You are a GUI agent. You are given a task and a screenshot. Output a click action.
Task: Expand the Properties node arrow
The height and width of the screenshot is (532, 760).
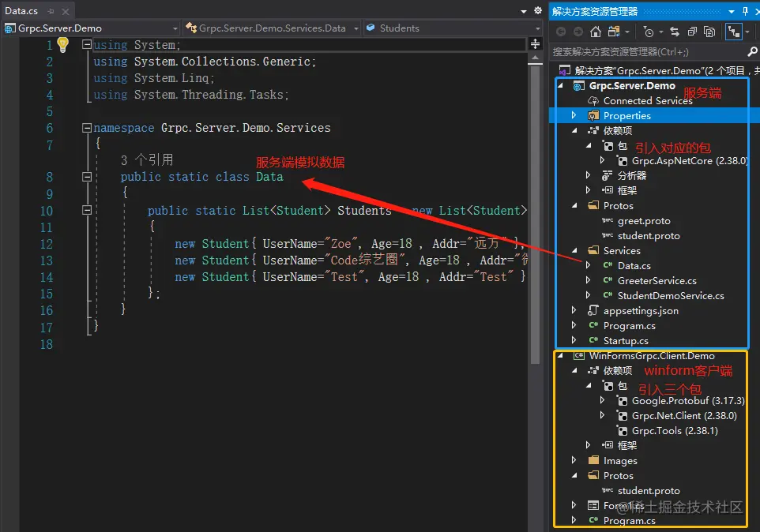tap(574, 115)
